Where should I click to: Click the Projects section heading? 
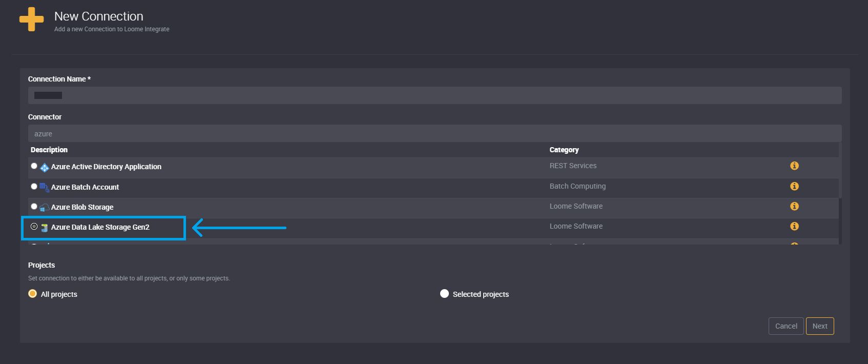[x=42, y=265]
